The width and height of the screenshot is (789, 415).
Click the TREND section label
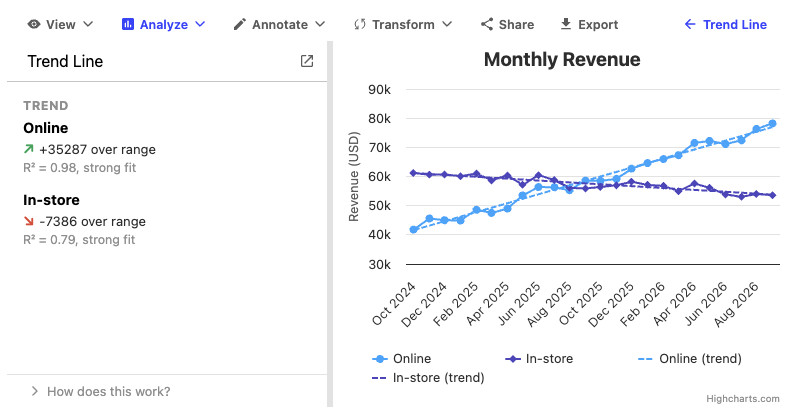tap(46, 106)
